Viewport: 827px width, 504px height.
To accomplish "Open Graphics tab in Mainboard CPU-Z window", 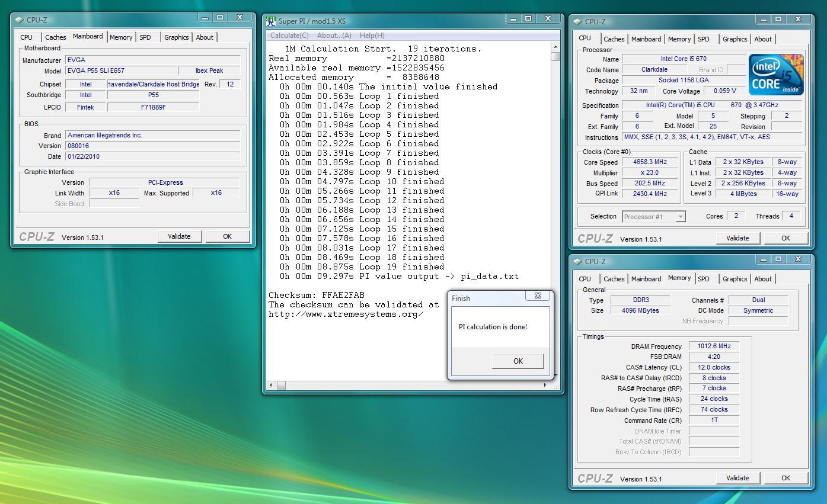I will [177, 37].
